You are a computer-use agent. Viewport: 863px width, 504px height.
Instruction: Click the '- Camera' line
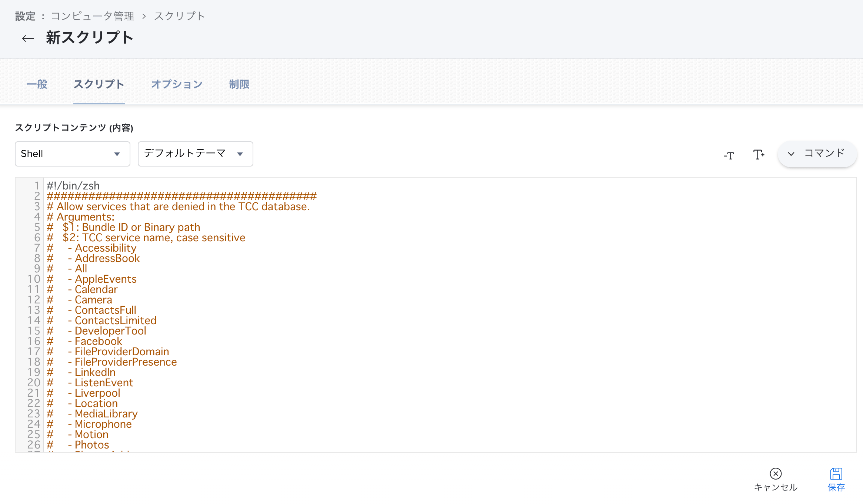click(80, 300)
